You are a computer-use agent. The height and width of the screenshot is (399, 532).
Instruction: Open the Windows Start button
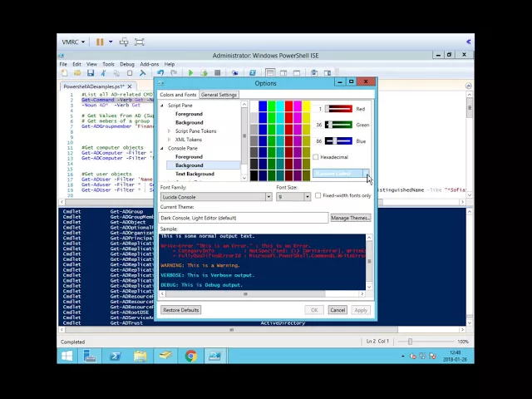tap(67, 356)
